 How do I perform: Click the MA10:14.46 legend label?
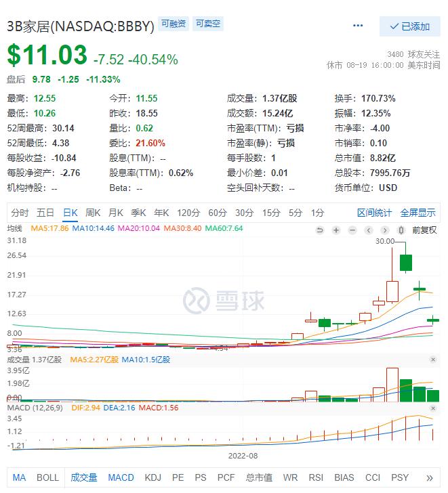click(x=93, y=228)
